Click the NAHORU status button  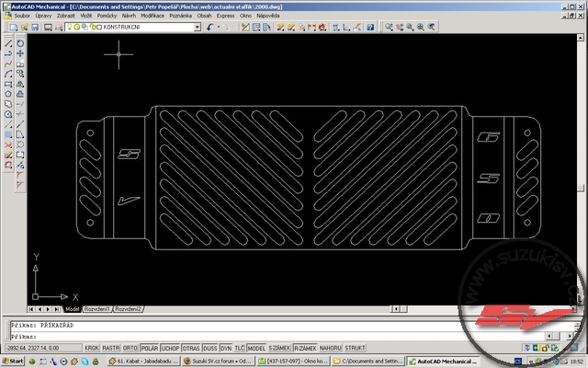tap(331, 348)
